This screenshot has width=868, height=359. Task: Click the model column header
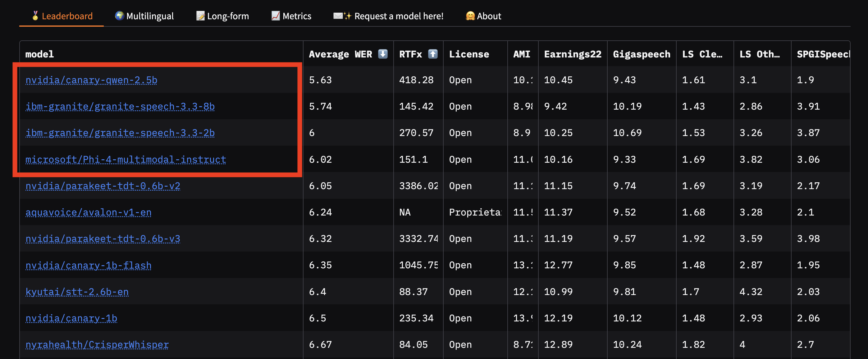(39, 54)
